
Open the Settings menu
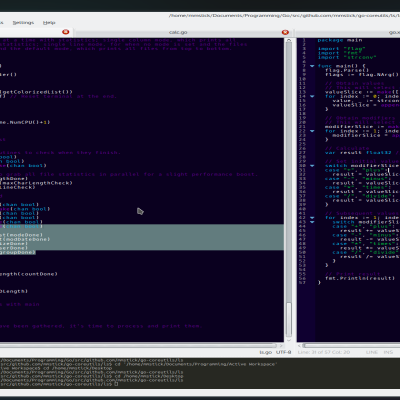pyautogui.click(x=23, y=23)
